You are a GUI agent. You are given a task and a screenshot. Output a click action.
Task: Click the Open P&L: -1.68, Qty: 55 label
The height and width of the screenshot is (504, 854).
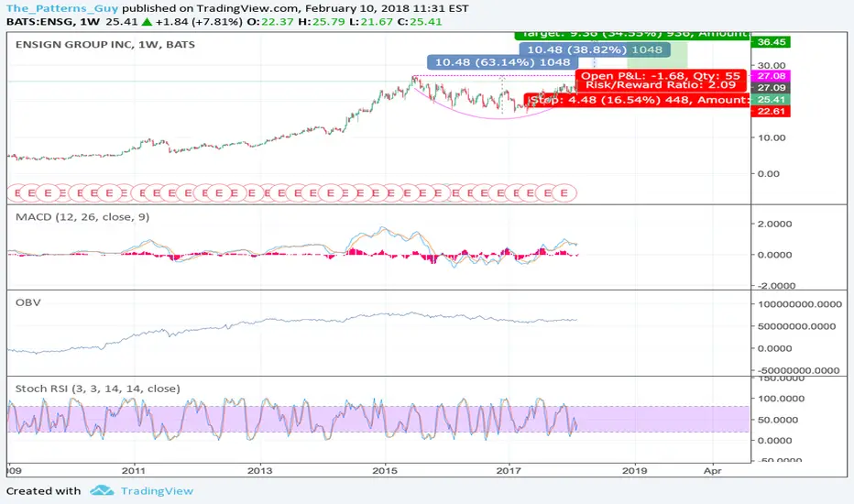coord(661,76)
